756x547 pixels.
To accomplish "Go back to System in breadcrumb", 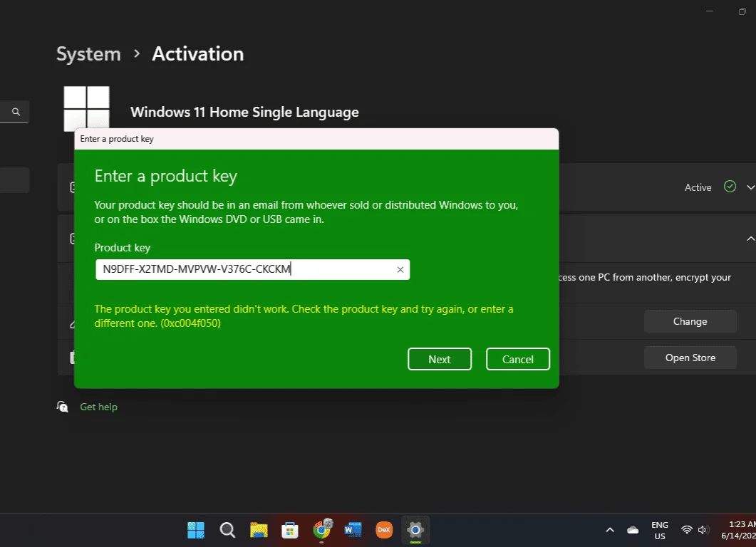I will point(88,54).
